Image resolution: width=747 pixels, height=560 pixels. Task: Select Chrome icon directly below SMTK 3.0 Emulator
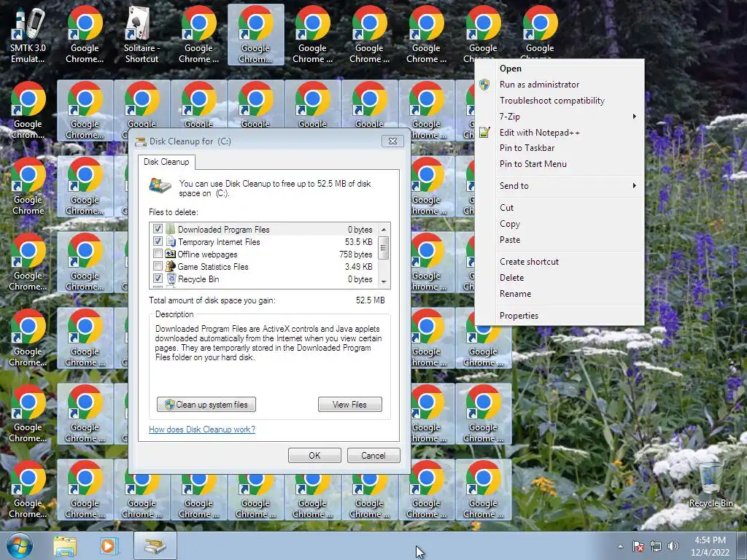tap(28, 111)
